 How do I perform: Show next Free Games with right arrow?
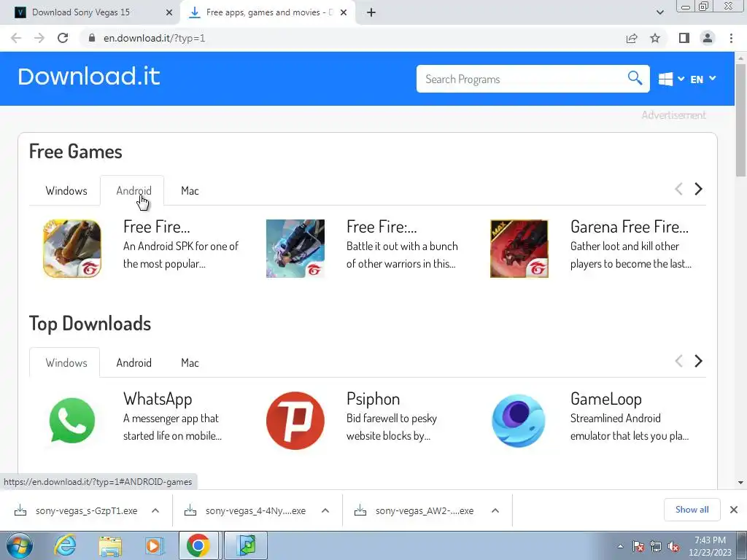[698, 189]
